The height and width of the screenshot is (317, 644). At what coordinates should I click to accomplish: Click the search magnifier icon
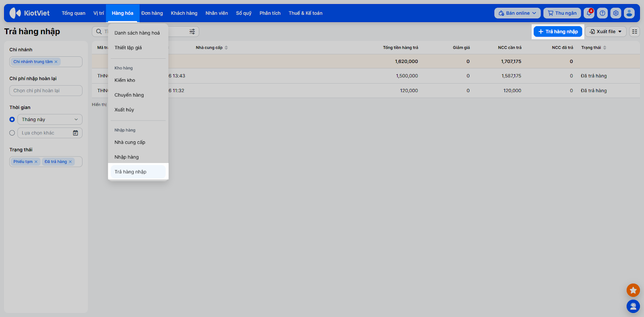pyautogui.click(x=99, y=31)
